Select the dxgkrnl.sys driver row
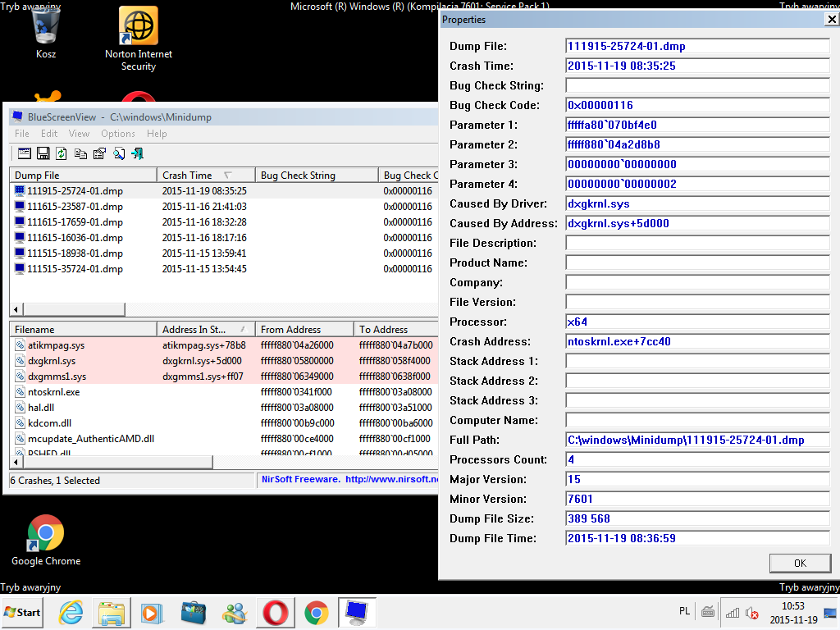This screenshot has height=630, width=840. [x=224, y=361]
